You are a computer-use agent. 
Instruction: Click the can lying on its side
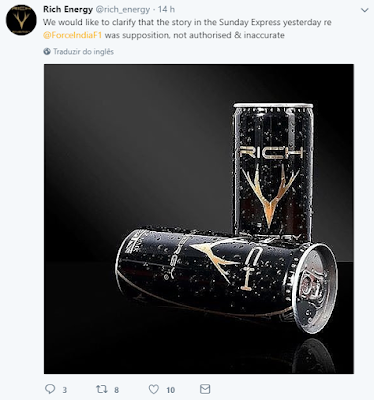pos(227,278)
